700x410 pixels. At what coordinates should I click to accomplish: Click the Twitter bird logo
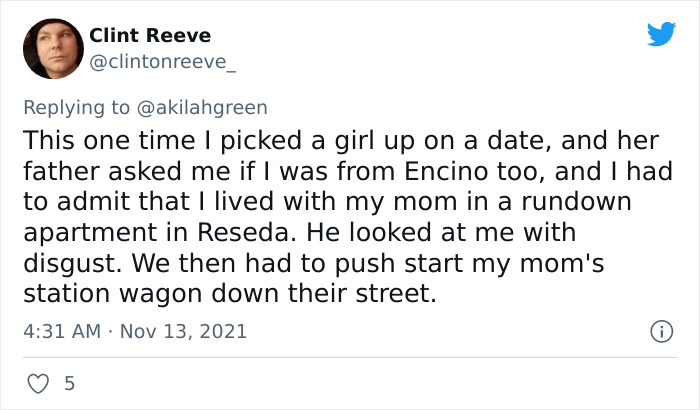[661, 34]
